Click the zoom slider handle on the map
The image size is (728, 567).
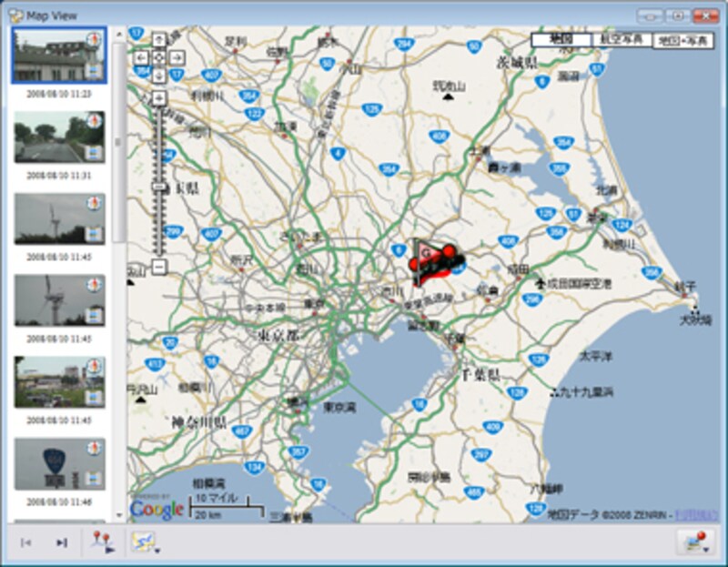(x=158, y=187)
